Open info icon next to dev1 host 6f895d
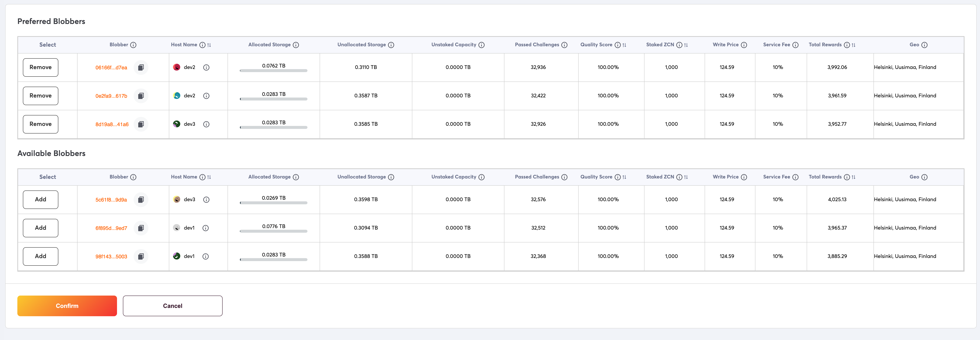This screenshot has width=980, height=340. point(205,228)
